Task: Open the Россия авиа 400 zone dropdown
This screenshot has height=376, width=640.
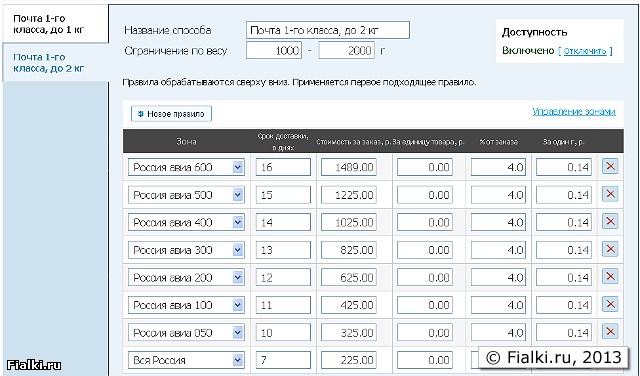Action: coord(186,222)
